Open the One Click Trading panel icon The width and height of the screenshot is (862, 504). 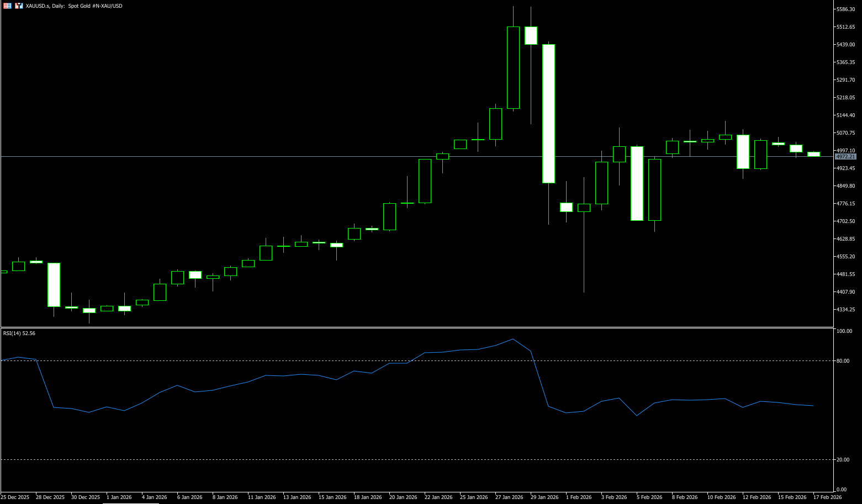coord(7,6)
